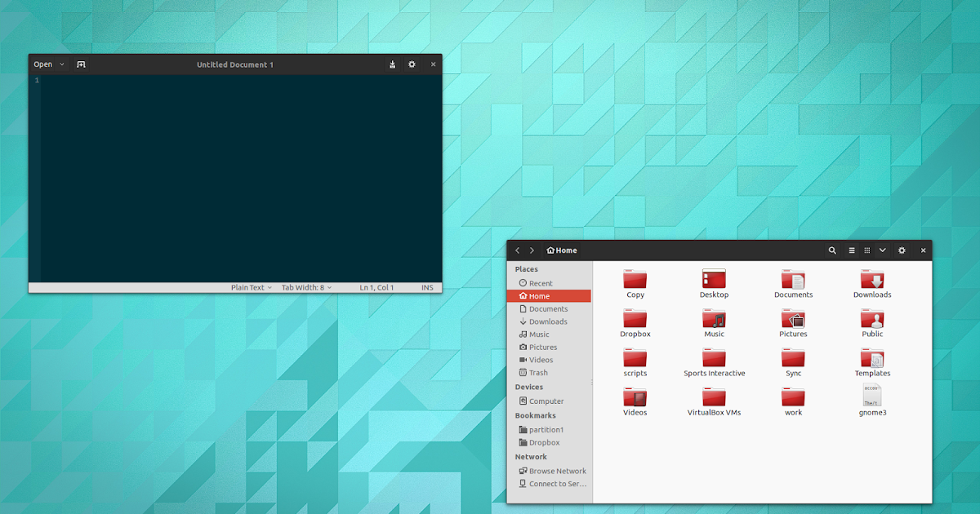Click the Home breadcrumb in Nautilus
Viewport: 980px width, 514px height.
561,250
